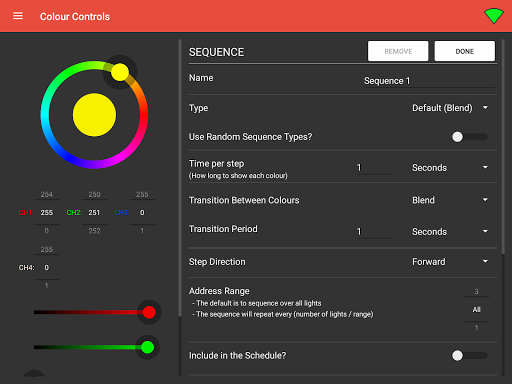The width and height of the screenshot is (512, 384).
Task: Open the Type dropdown showing Default (Blend)
Action: click(450, 108)
